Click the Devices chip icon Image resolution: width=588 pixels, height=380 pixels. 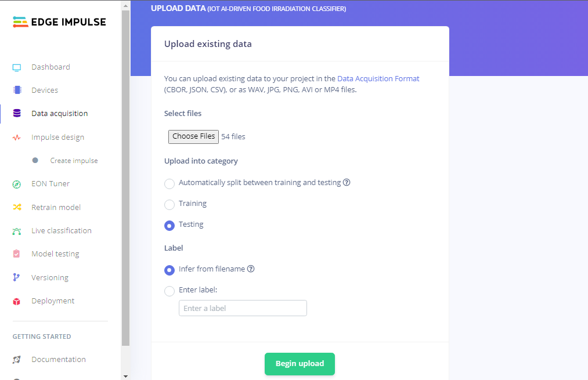tap(17, 91)
